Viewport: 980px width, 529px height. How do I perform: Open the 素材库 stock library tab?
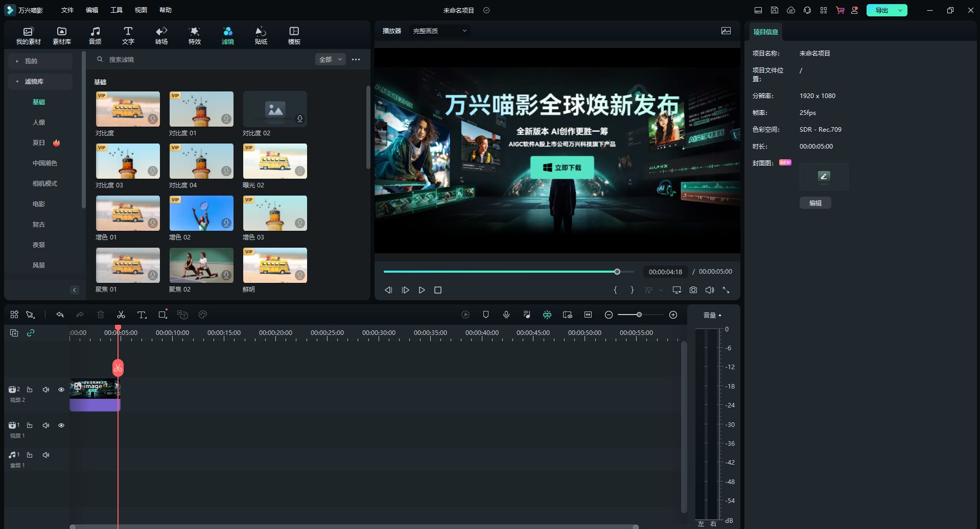[62, 35]
